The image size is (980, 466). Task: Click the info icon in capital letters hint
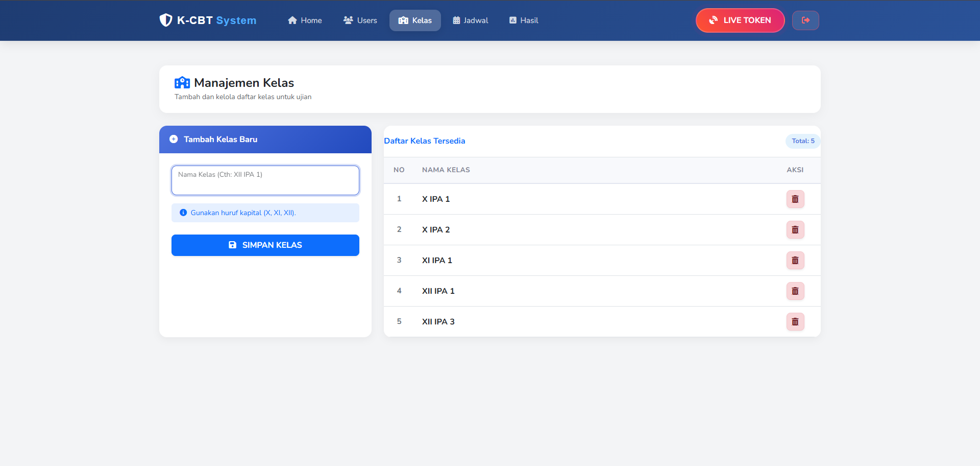point(183,213)
